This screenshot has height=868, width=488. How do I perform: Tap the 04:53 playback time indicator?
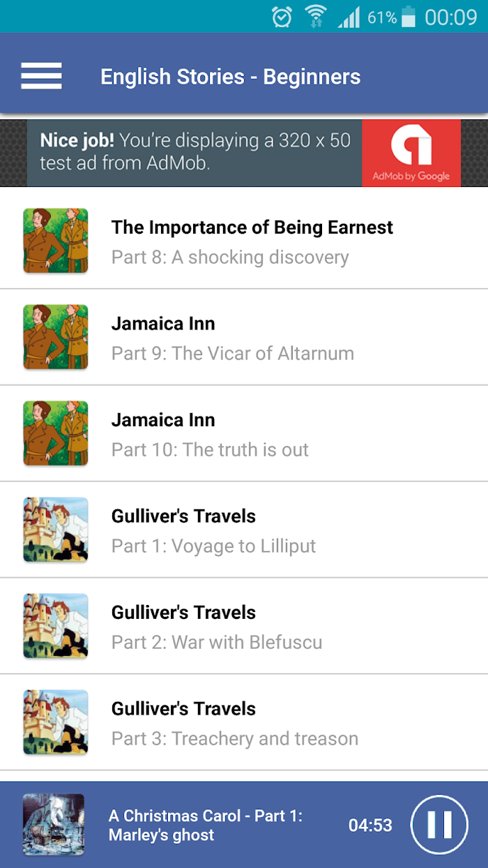370,825
